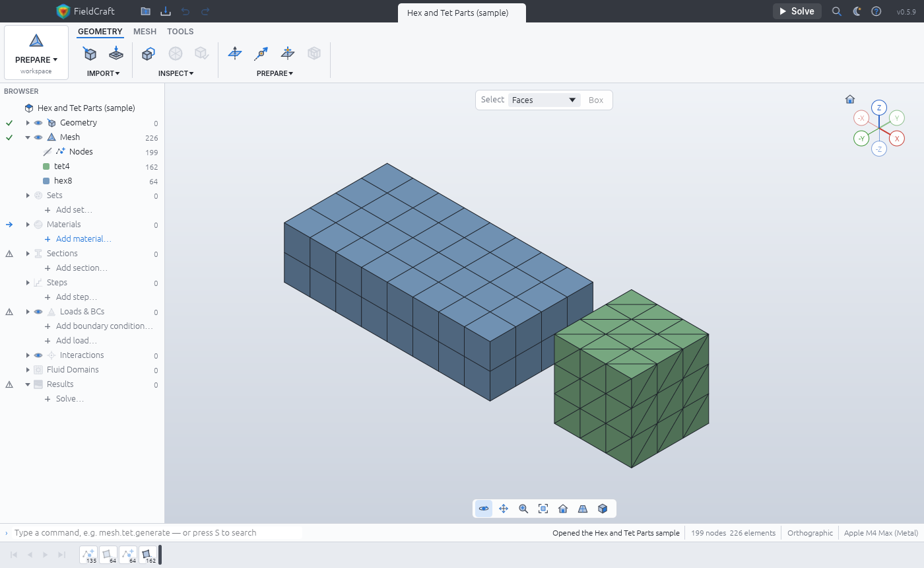
Task: Switch to the MESH ribbon tab
Action: (145, 32)
